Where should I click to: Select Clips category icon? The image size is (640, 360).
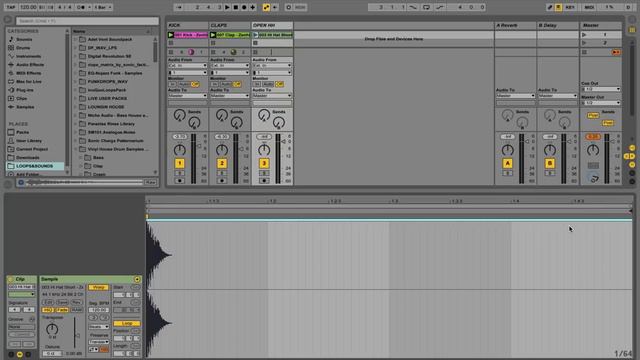[11, 98]
